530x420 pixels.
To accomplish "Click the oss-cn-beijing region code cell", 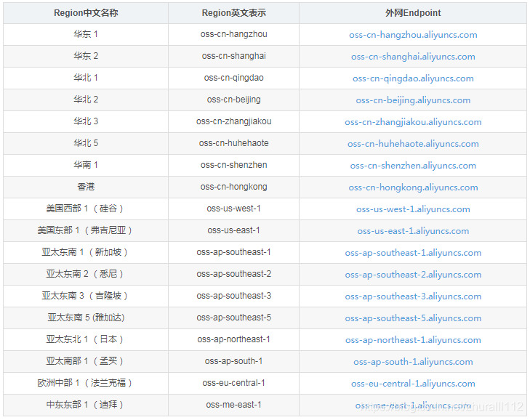I will click(x=233, y=100).
